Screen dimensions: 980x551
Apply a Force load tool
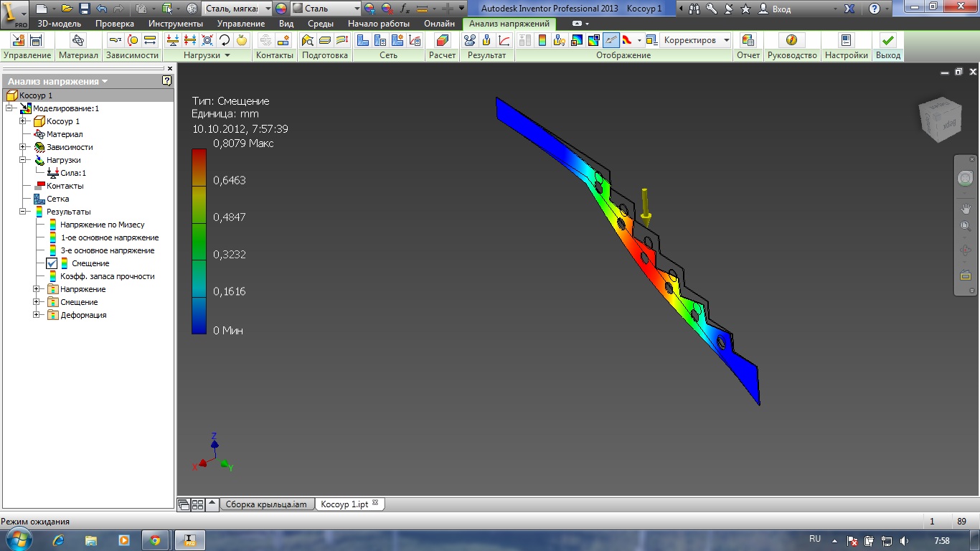172,40
